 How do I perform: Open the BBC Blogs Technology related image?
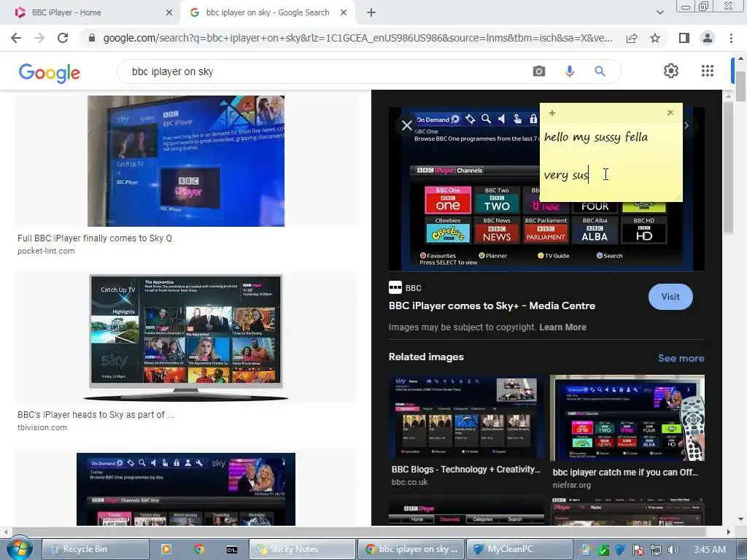466,416
